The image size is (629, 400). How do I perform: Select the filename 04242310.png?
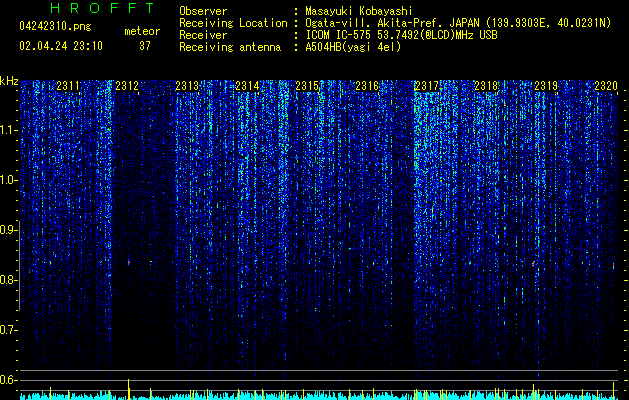(55, 26)
